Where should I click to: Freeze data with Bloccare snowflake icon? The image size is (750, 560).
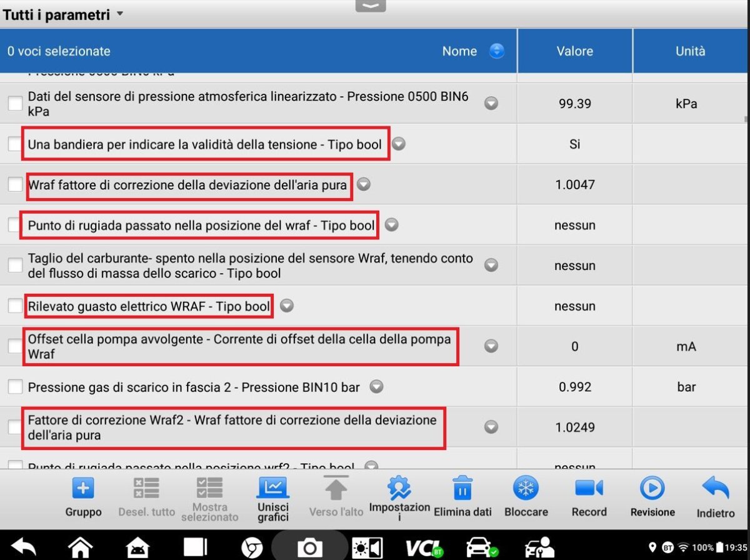coord(526,497)
